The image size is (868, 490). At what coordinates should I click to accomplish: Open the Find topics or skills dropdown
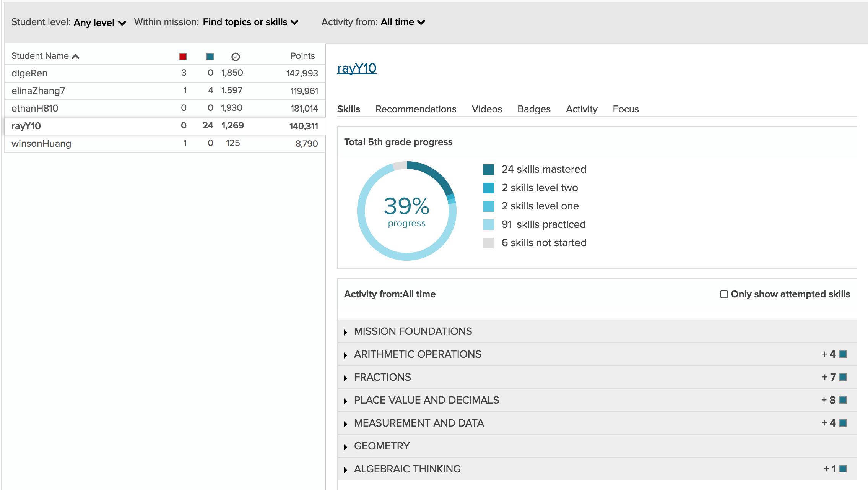tap(250, 22)
